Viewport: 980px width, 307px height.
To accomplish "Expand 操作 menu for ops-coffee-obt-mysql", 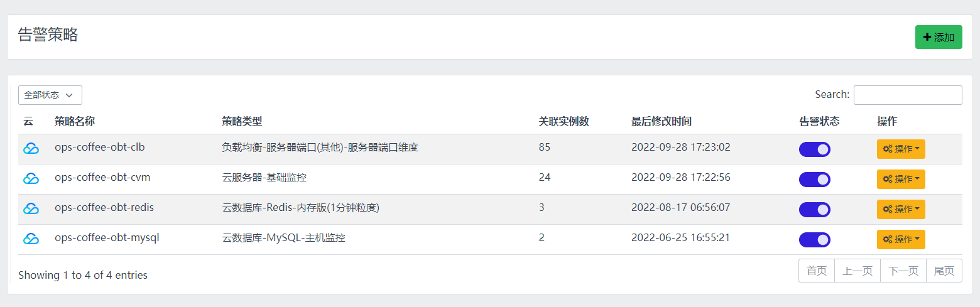I will click(901, 239).
